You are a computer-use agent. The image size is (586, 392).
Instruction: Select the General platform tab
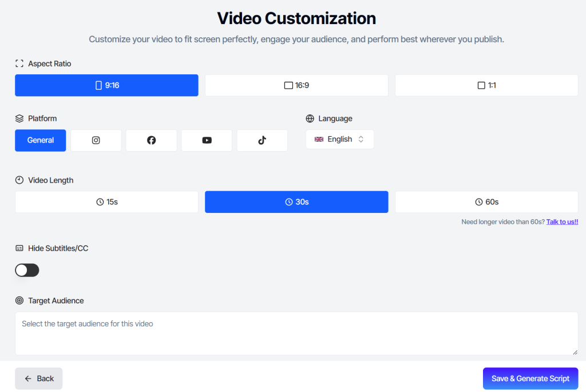coord(40,140)
